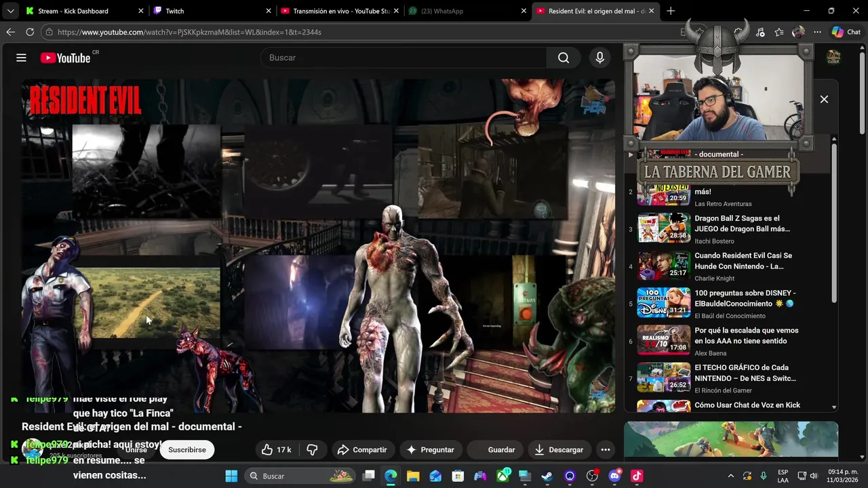Toggle the tray microphone indicator
Screen dimensions: 868x488
(x=764, y=476)
